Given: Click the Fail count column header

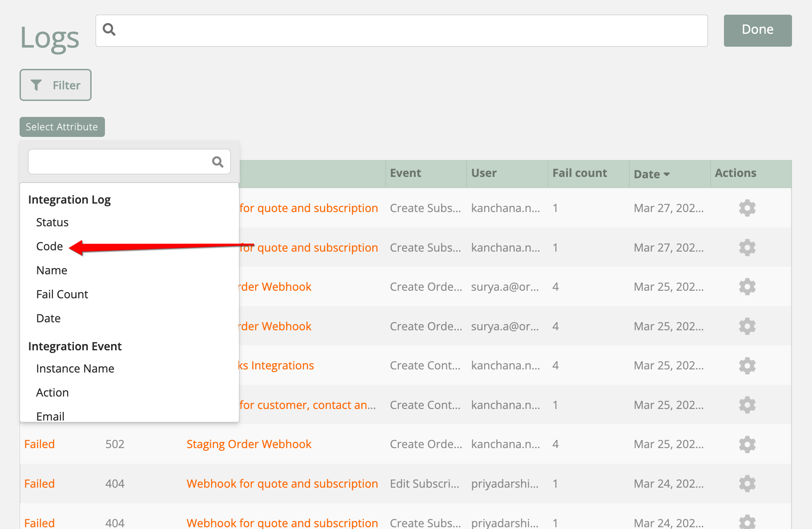Looking at the screenshot, I should click(580, 173).
